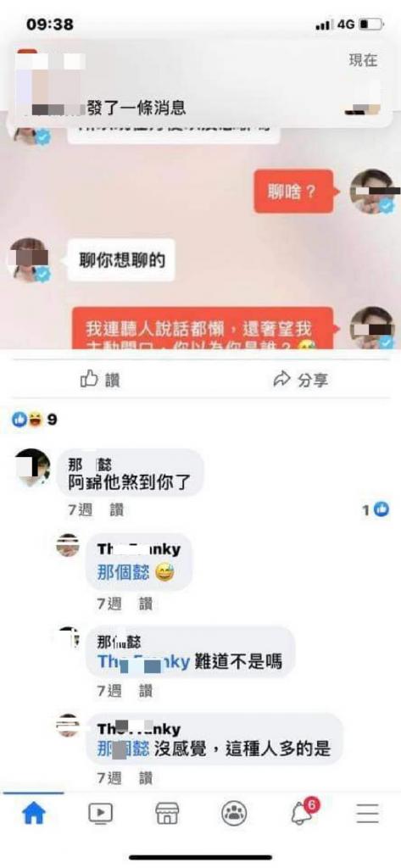Like the 沒感覺，這種人多的是 reply
Viewport: 401px width, 868px height.
click(146, 778)
